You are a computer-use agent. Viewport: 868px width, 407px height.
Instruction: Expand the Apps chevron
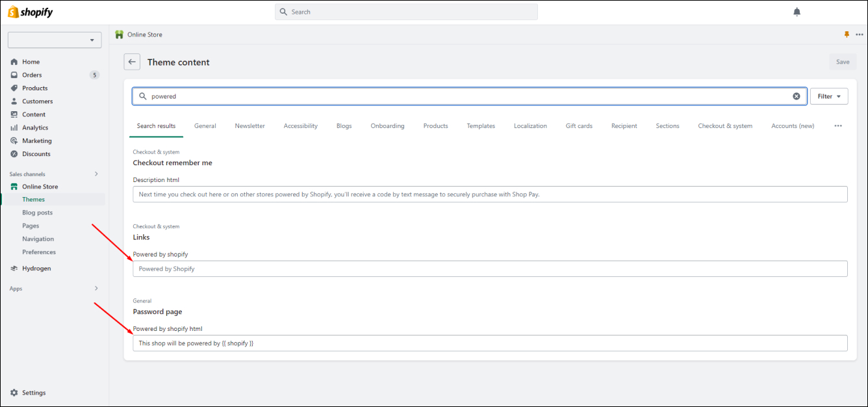click(96, 288)
